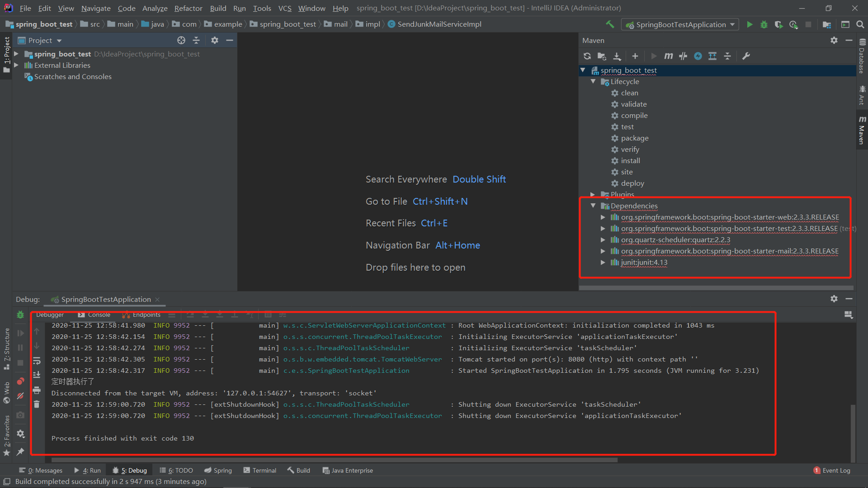The height and width of the screenshot is (488, 868).
Task: Collapse the Lifecycle node in Maven
Action: click(x=593, y=81)
